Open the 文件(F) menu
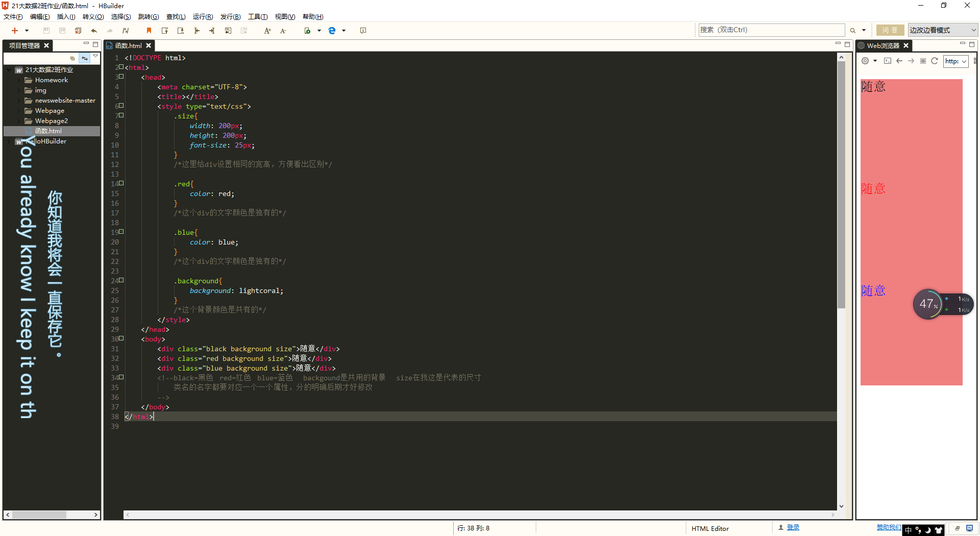Viewport: 980px width, 536px height. pyautogui.click(x=13, y=17)
